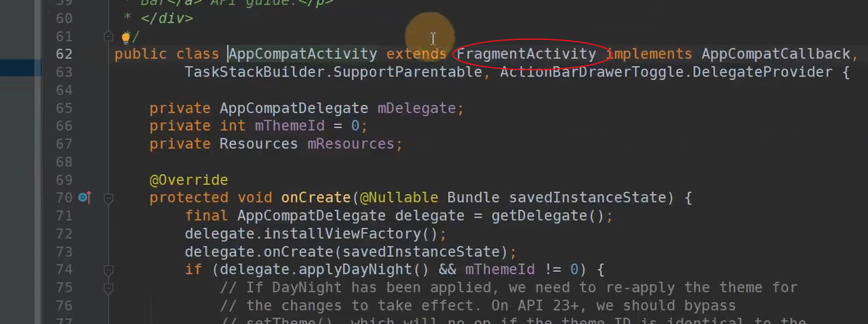This screenshot has height=324, width=868.
Task: Click the AppCompatDelegate type on line 65
Action: click(294, 108)
